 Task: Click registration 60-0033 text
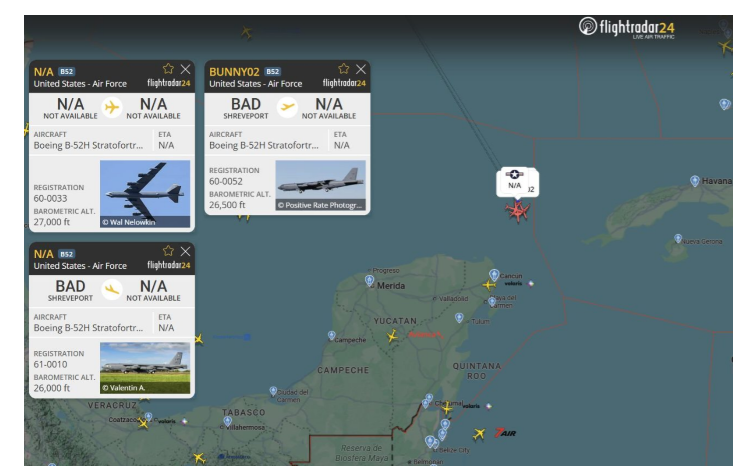[50, 198]
